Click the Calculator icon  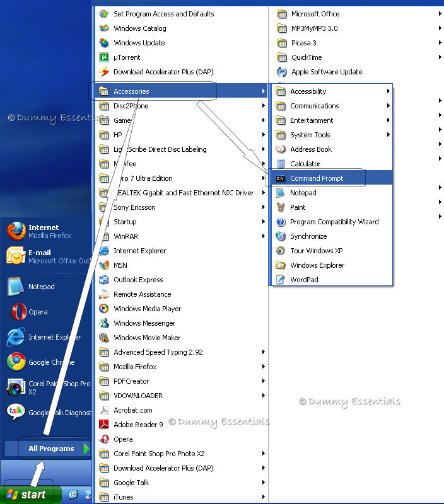point(281,164)
